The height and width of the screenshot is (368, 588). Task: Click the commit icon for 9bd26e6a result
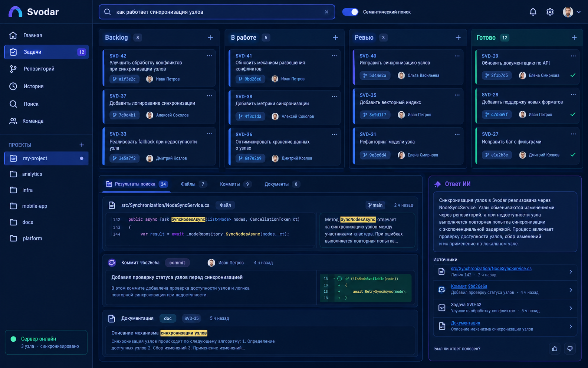coord(112,263)
